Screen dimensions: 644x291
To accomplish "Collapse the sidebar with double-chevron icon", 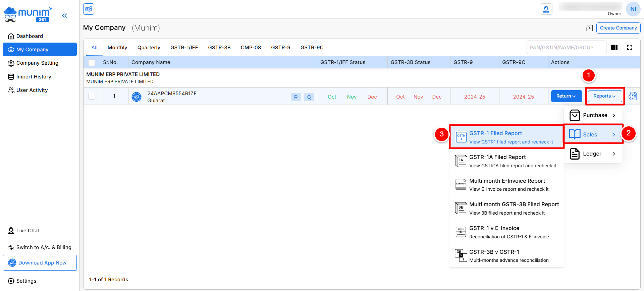I will point(64,15).
